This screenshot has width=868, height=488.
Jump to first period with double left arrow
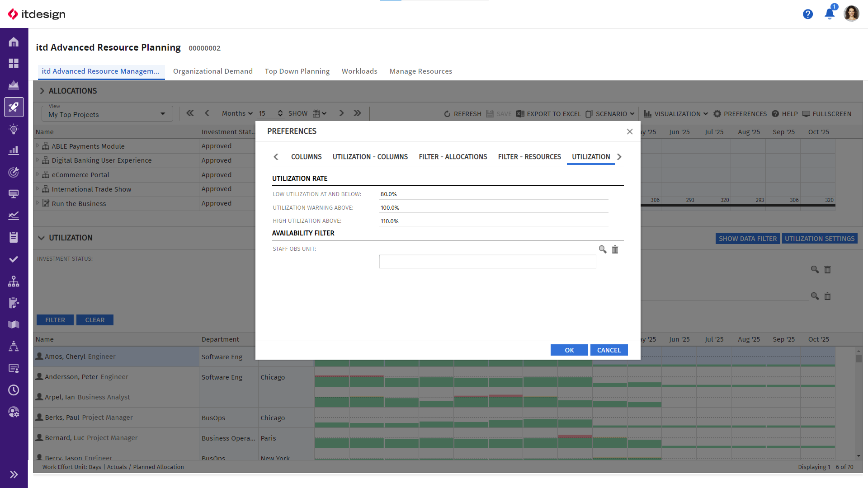pyautogui.click(x=190, y=113)
